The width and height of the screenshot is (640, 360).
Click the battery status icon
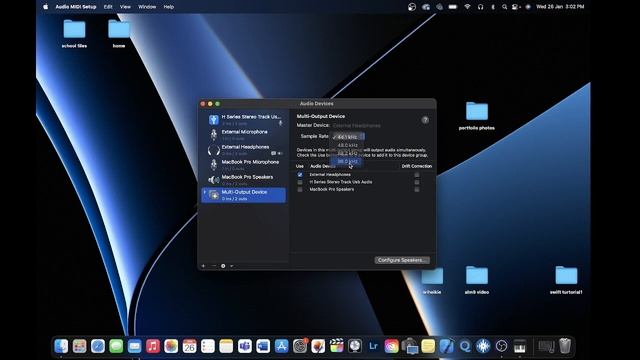click(453, 7)
